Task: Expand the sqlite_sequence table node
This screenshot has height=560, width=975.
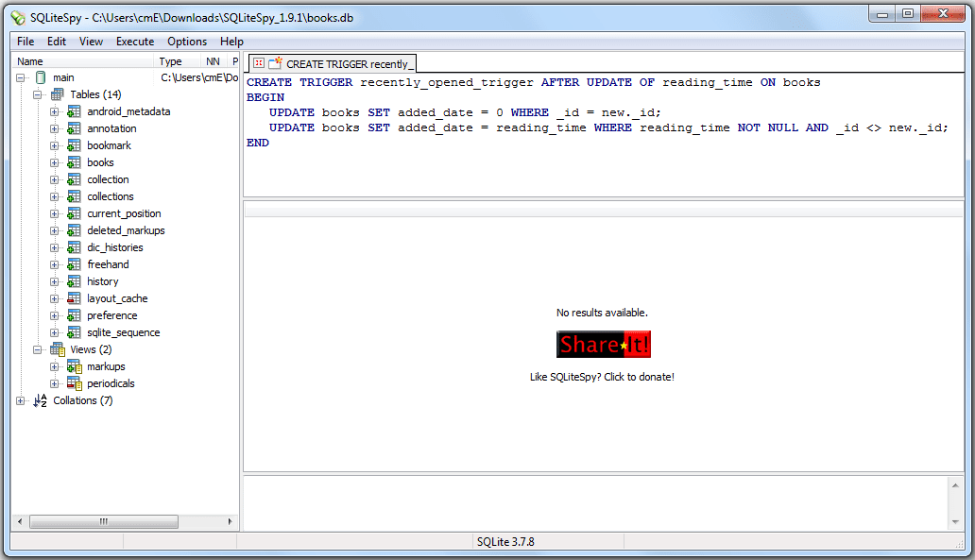Action: [x=55, y=332]
